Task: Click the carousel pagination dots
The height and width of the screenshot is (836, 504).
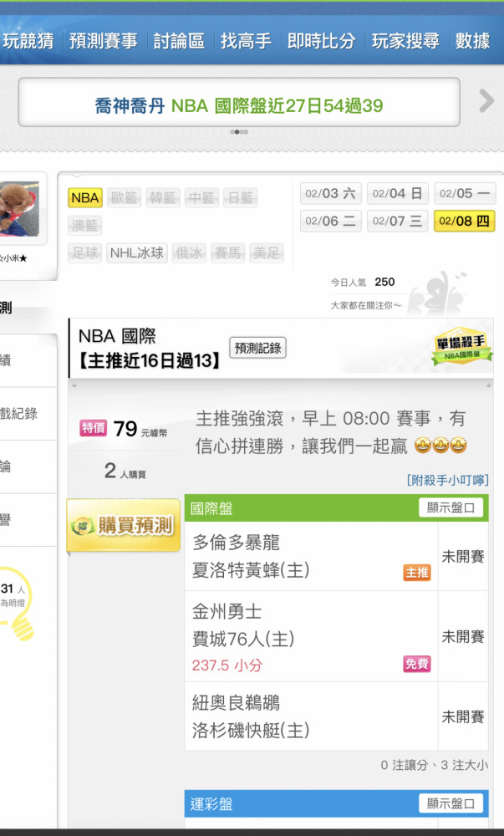Action: (x=239, y=132)
